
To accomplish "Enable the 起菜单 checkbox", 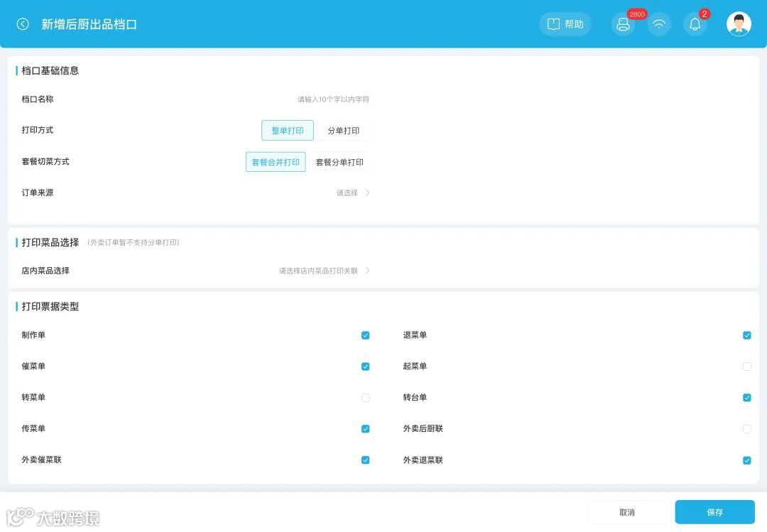I will pyautogui.click(x=747, y=367).
